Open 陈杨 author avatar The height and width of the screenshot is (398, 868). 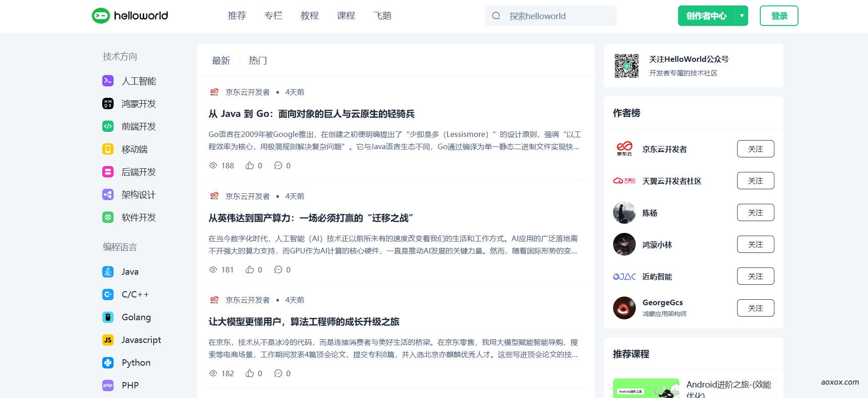click(x=624, y=212)
